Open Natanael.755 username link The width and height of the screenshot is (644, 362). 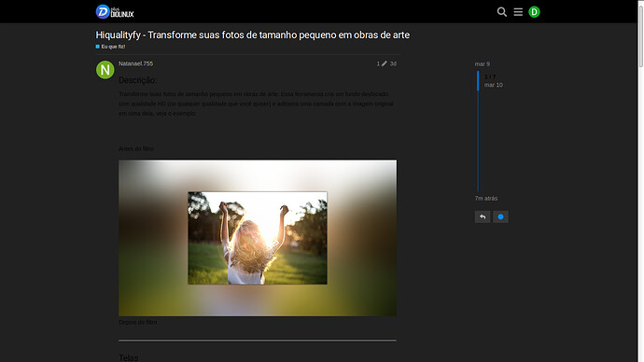tap(135, 63)
